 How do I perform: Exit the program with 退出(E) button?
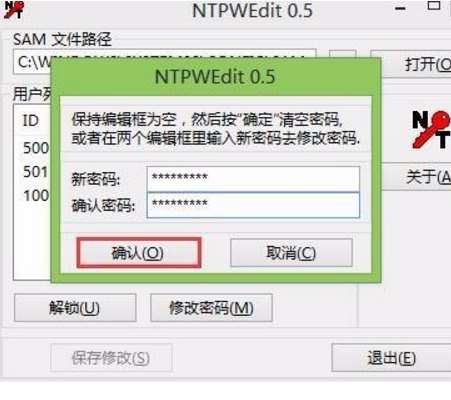point(391,358)
